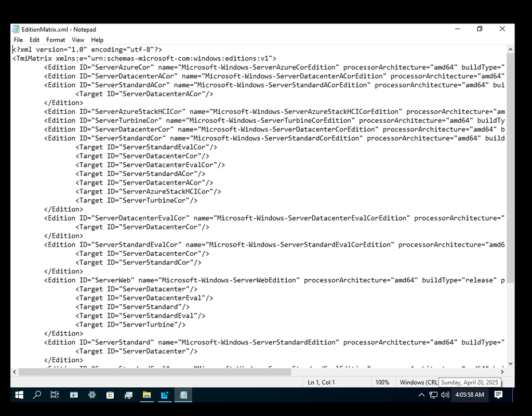Open File Explorer from the taskbar
The image size is (532, 416).
147,395
